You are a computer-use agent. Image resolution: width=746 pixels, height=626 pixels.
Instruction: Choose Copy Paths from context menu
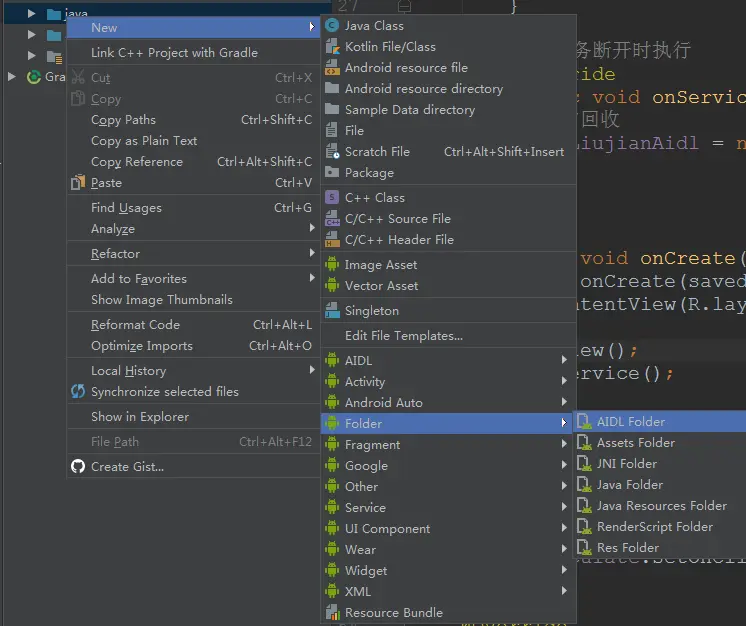tap(193, 120)
